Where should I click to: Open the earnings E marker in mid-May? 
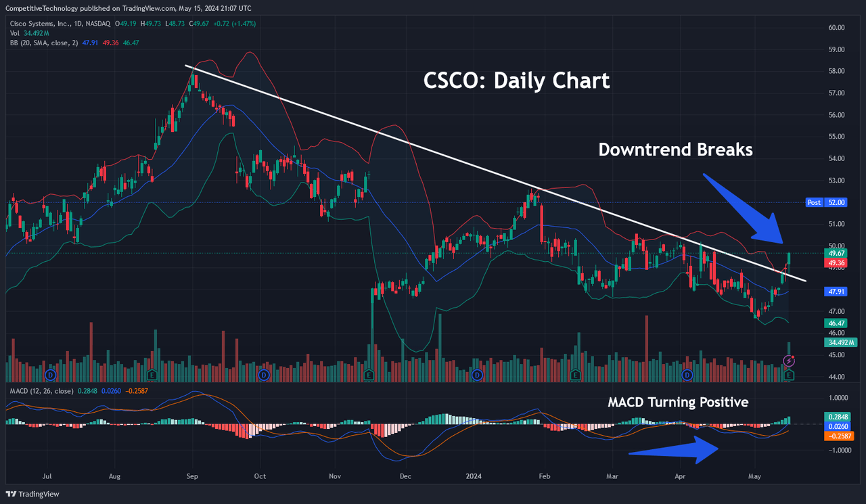tap(789, 374)
